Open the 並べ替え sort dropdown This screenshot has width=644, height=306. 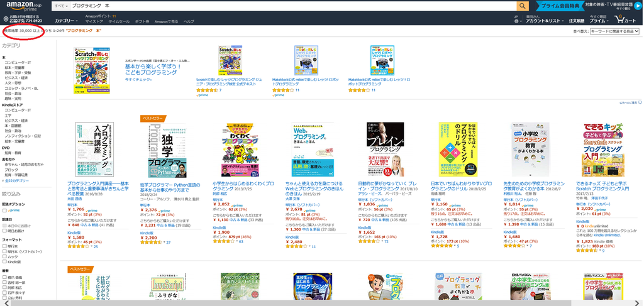pos(614,31)
